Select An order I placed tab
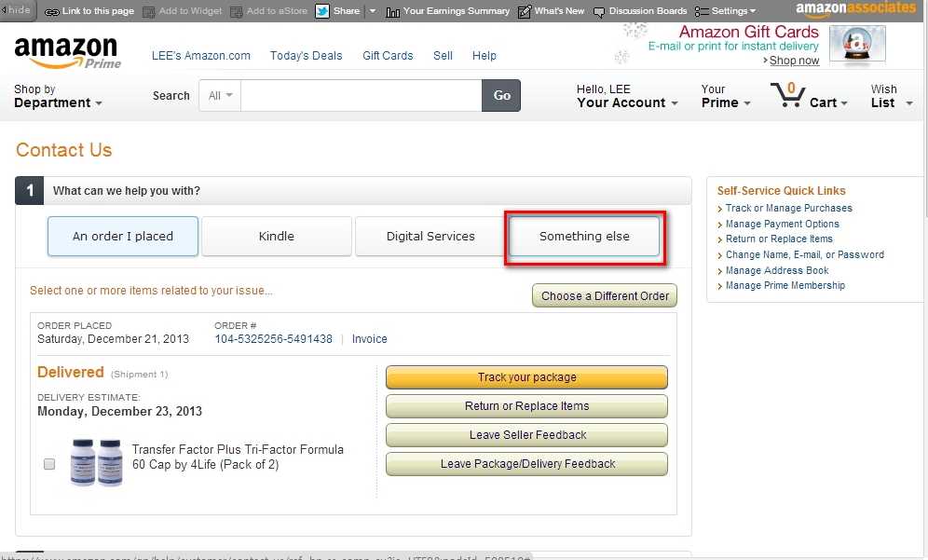 point(122,236)
